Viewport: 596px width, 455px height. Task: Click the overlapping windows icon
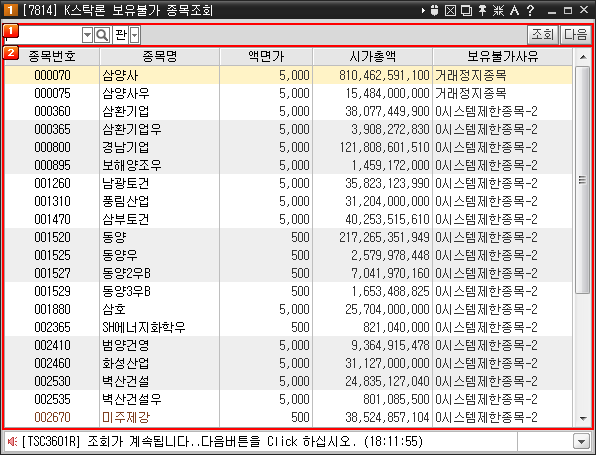[x=466, y=10]
